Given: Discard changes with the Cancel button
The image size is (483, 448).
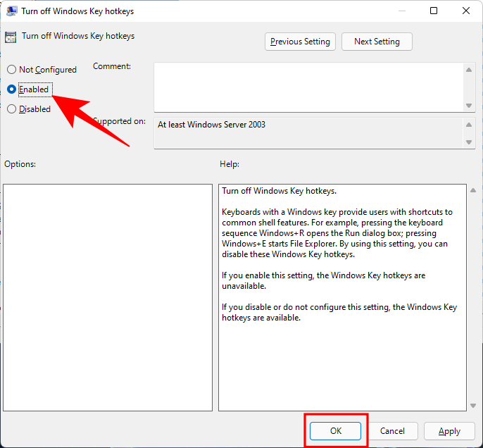Looking at the screenshot, I should tap(392, 431).
